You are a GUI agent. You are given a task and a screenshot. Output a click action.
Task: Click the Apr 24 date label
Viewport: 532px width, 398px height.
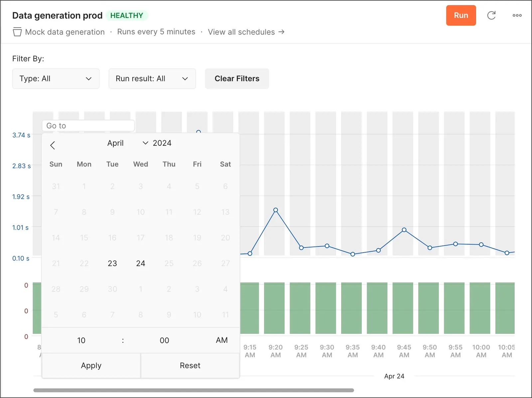tap(394, 376)
